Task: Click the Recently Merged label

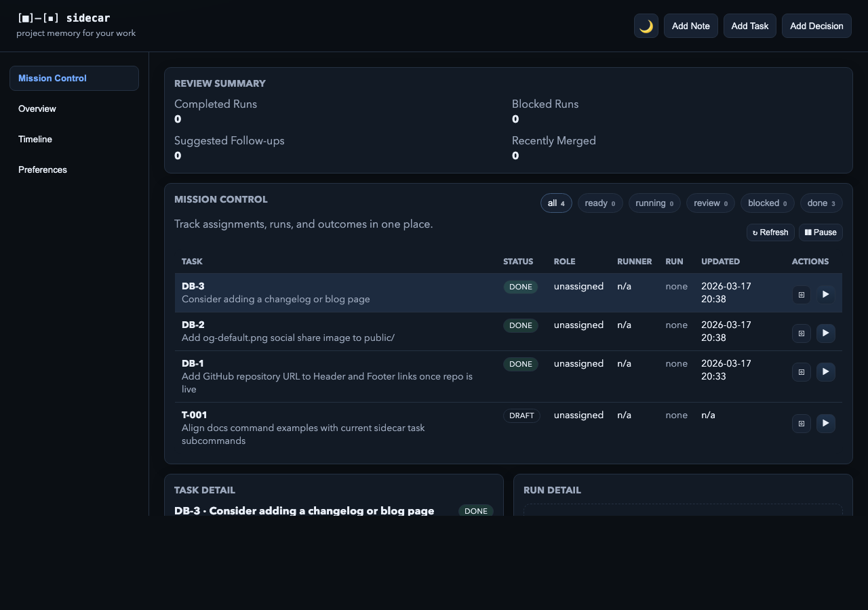Action: 554,141
